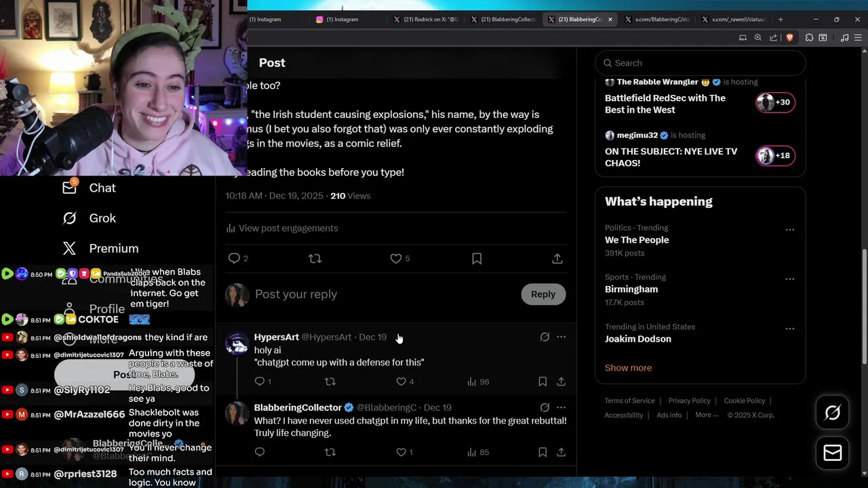The image size is (868, 488).
Task: Click the X Search box
Action: point(701,63)
